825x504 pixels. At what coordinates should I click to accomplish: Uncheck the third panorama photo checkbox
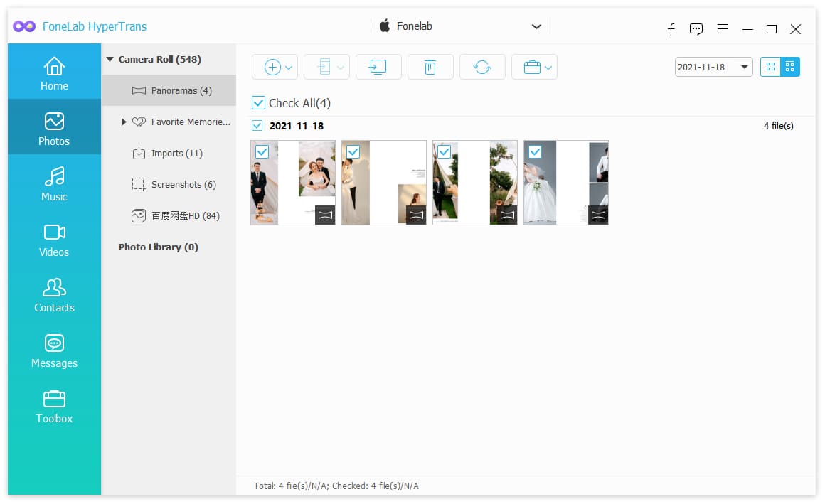(x=444, y=152)
